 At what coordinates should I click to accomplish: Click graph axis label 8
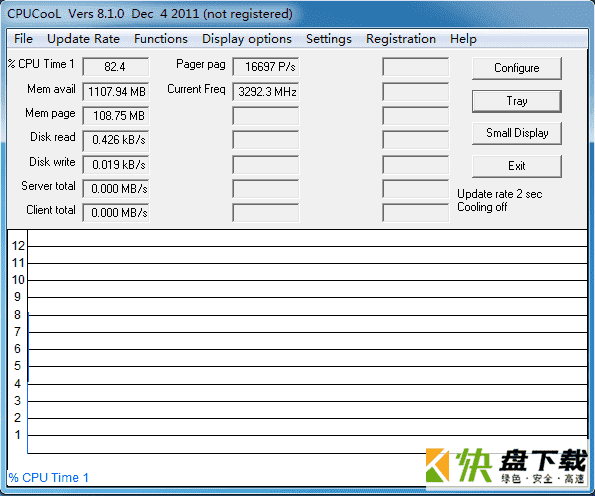tap(17, 315)
